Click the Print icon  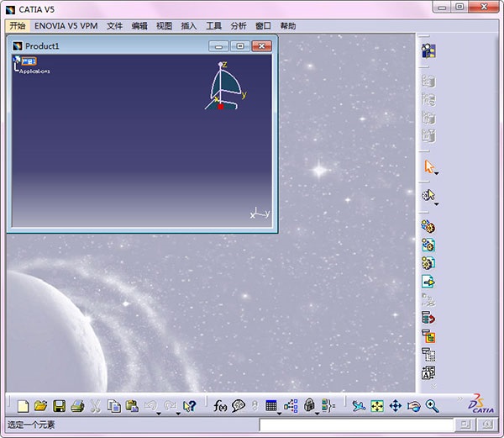point(77,406)
